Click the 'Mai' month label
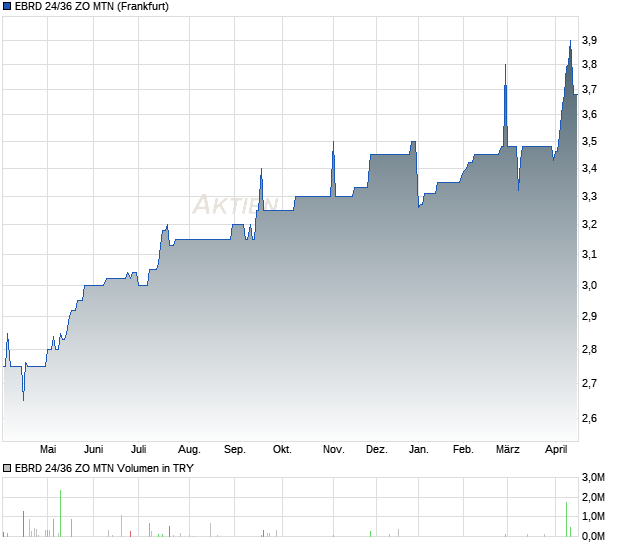The image size is (620, 546). point(48,449)
